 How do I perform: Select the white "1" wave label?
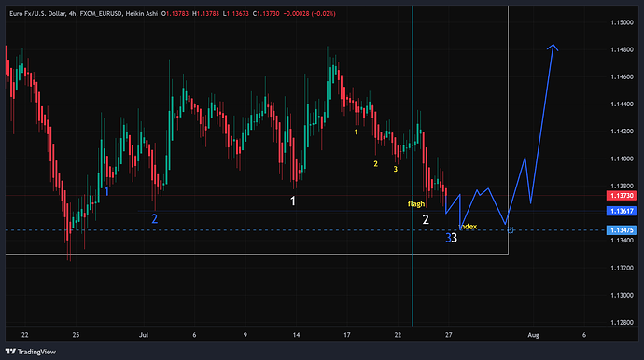(293, 201)
